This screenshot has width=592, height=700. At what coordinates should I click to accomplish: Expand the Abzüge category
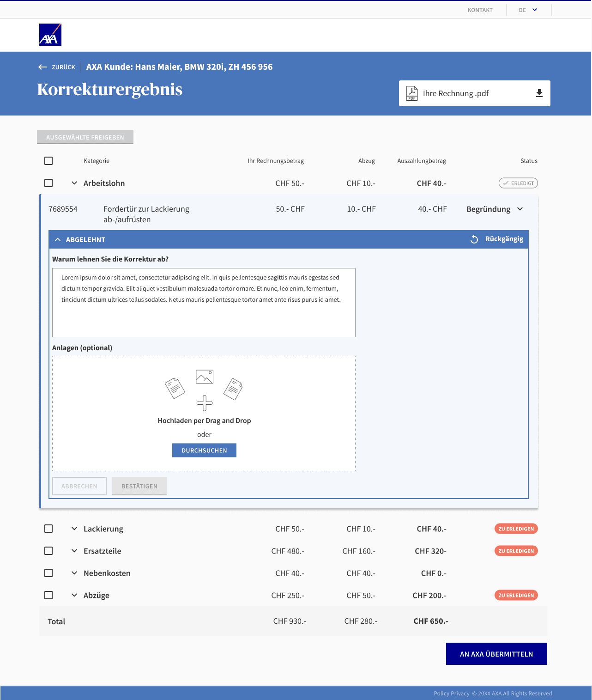tap(74, 595)
